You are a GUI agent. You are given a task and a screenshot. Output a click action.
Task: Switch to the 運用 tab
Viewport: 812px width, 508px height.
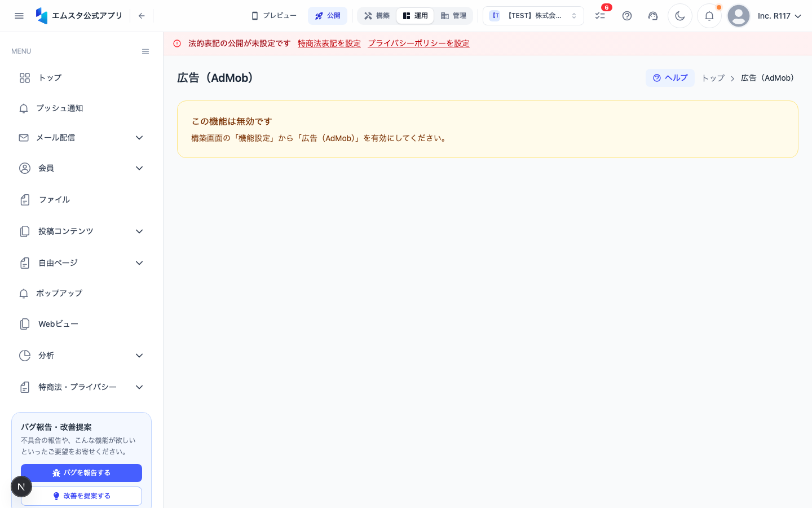click(x=415, y=16)
